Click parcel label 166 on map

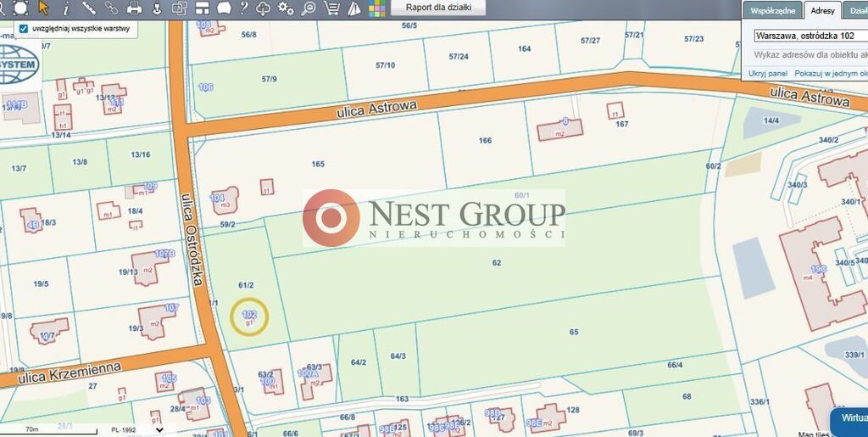coord(485,140)
